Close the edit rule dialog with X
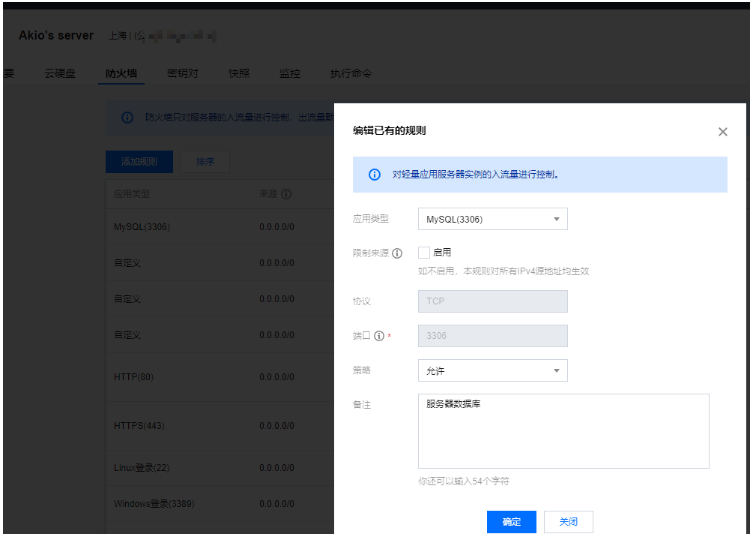The height and width of the screenshot is (534, 751). pyautogui.click(x=723, y=132)
